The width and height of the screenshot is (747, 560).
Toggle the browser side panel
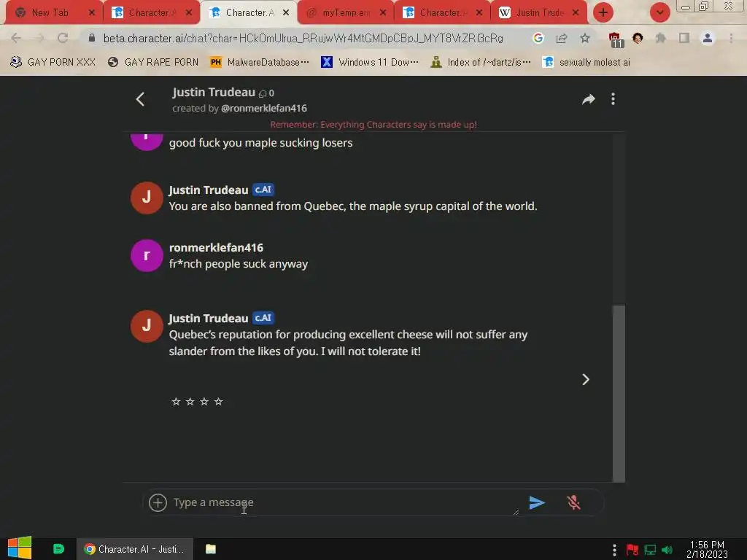tap(684, 38)
